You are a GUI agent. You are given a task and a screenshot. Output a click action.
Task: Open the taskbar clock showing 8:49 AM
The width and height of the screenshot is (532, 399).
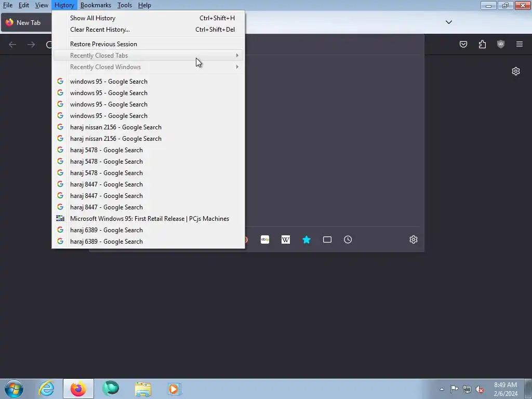point(506,389)
